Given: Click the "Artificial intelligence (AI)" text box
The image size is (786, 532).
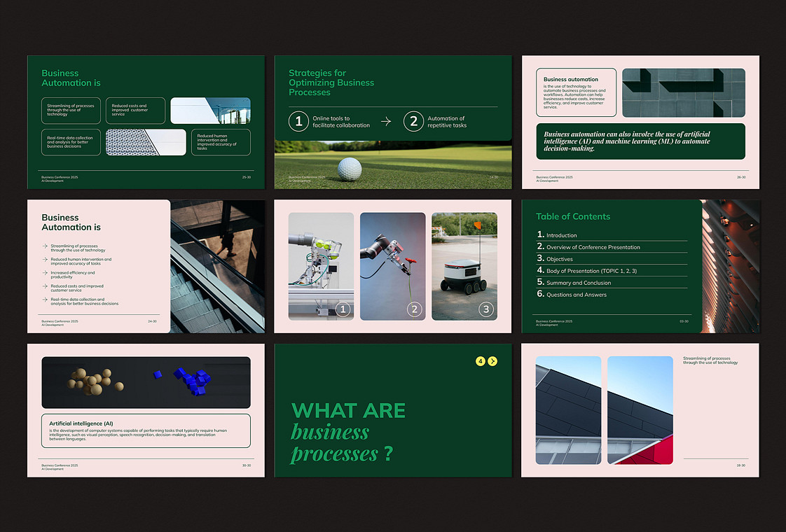Looking at the screenshot, I should point(146,430).
